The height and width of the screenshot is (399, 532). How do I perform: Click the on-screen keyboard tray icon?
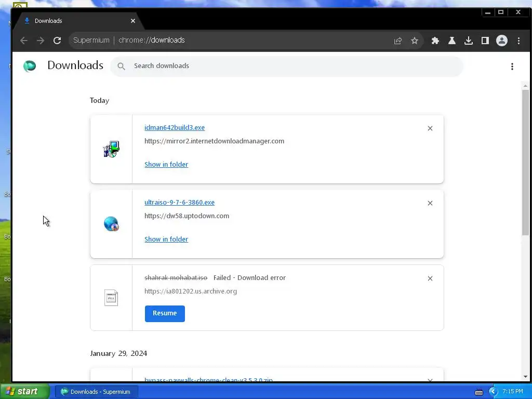tap(478, 392)
